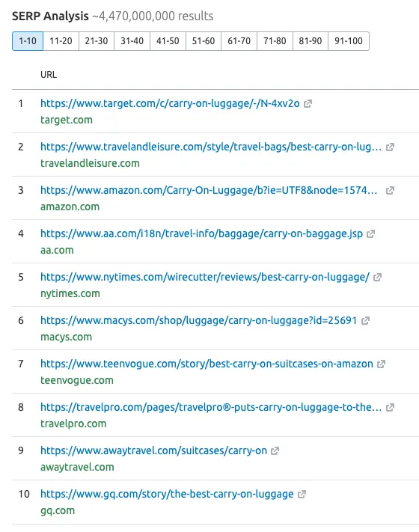Image resolution: width=419 pixels, height=532 pixels.
Task: Click the SERP Analysis heading
Action: pyautogui.click(x=50, y=16)
